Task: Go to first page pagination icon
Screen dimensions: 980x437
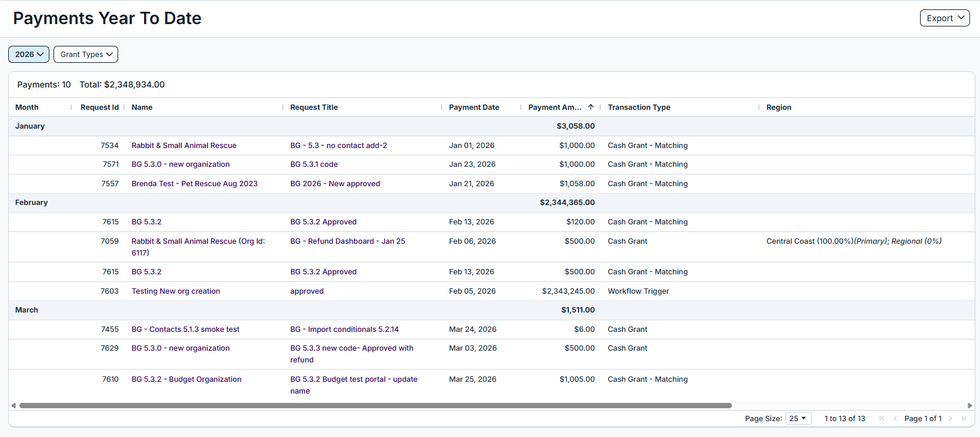Action: (881, 418)
